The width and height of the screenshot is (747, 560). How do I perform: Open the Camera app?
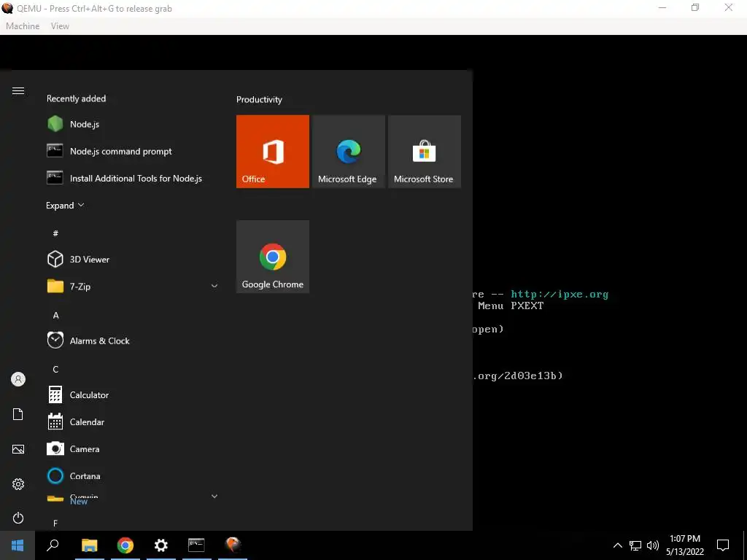tap(133, 449)
